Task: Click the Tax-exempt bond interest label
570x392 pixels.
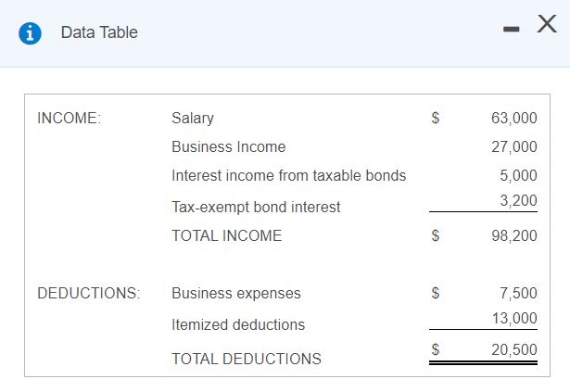Action: (256, 208)
